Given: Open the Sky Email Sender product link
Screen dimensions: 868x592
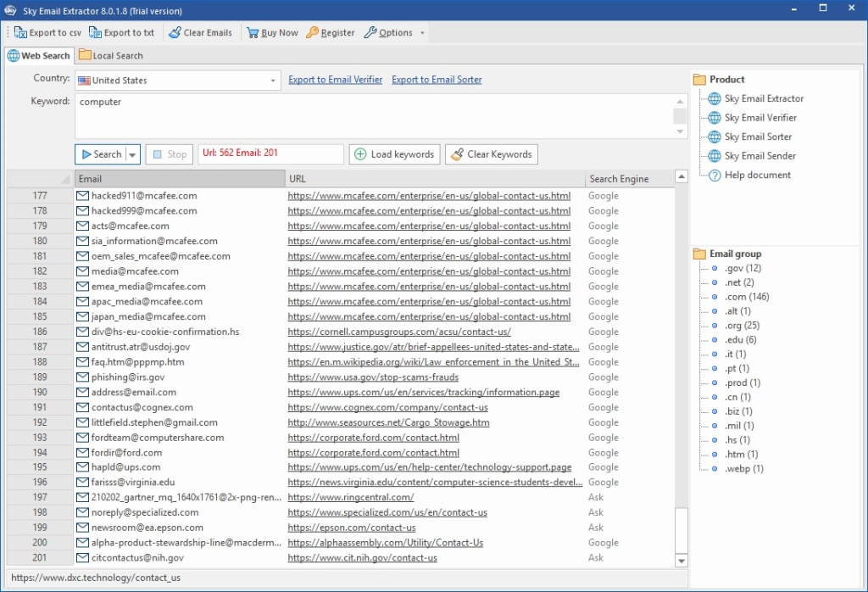Looking at the screenshot, I should click(759, 155).
